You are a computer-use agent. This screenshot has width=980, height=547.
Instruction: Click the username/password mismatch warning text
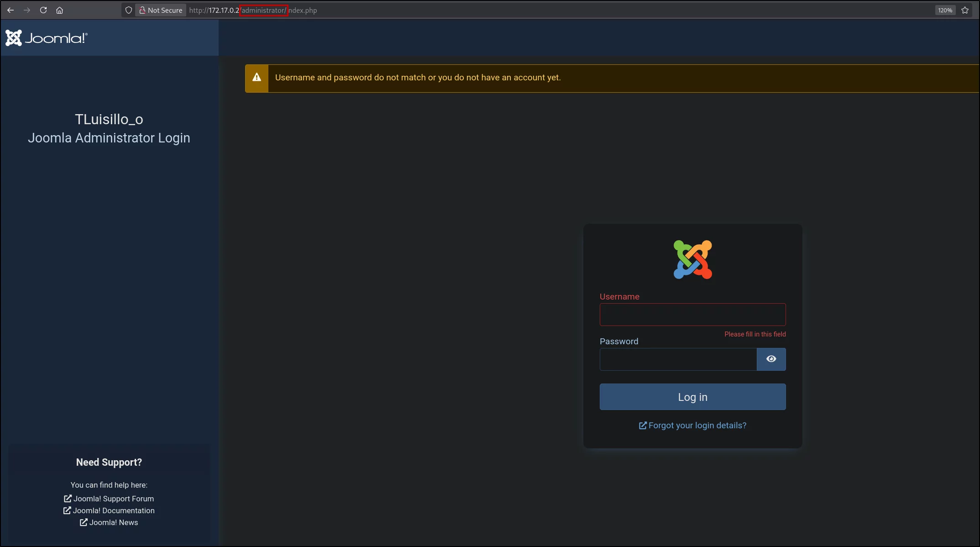pyautogui.click(x=418, y=78)
